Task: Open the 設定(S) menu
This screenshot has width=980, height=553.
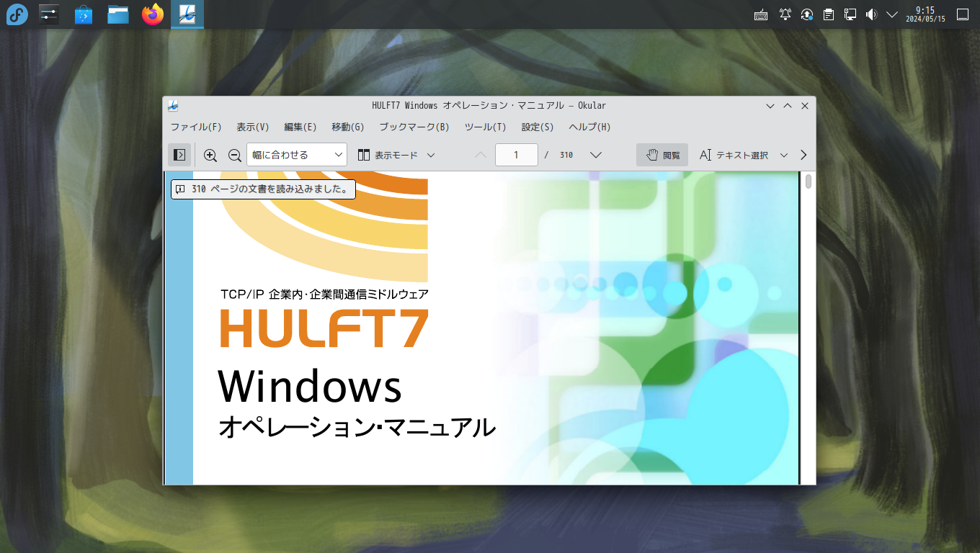Action: pyautogui.click(x=538, y=127)
